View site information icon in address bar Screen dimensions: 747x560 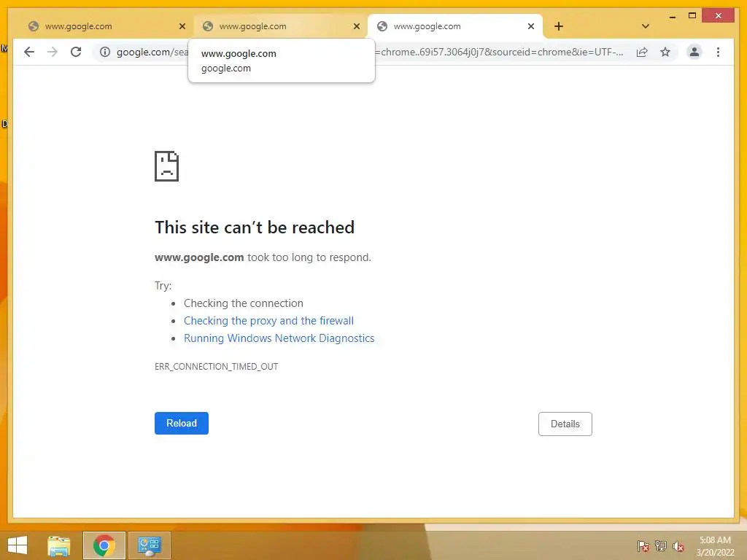(105, 52)
